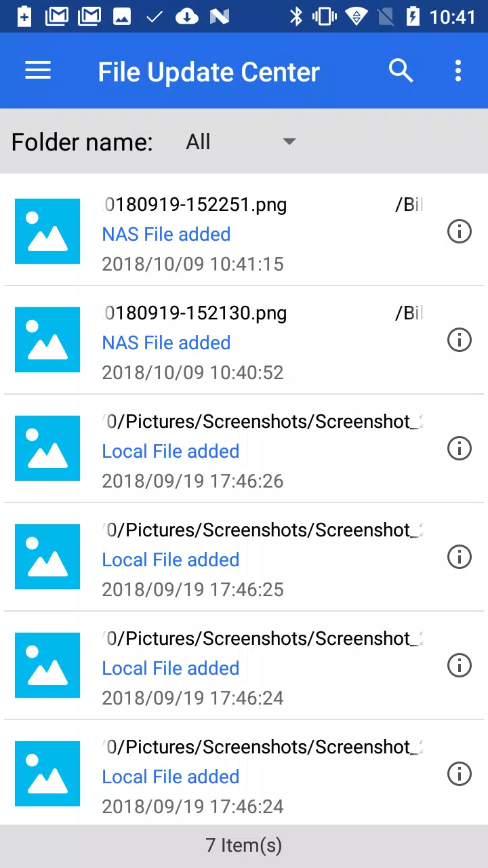The width and height of the screenshot is (488, 868).
Task: Open image thumbnail of 0180919-152130.png
Action: pos(47,340)
